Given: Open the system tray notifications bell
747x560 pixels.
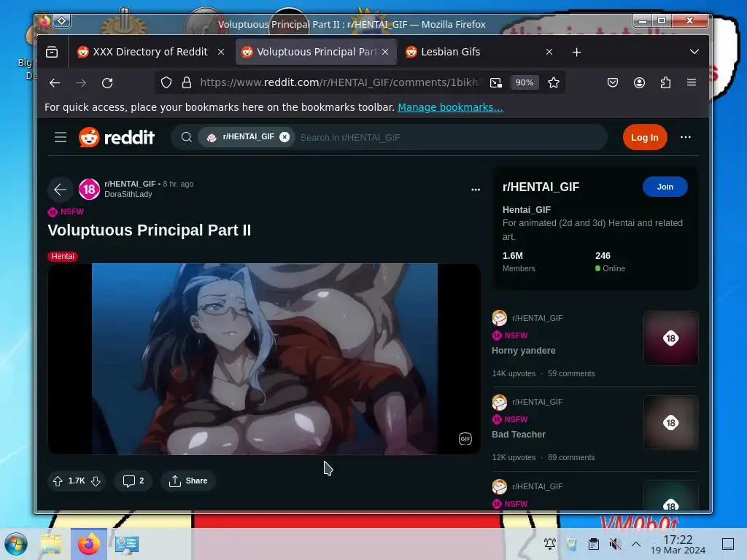Looking at the screenshot, I should coord(550,543).
